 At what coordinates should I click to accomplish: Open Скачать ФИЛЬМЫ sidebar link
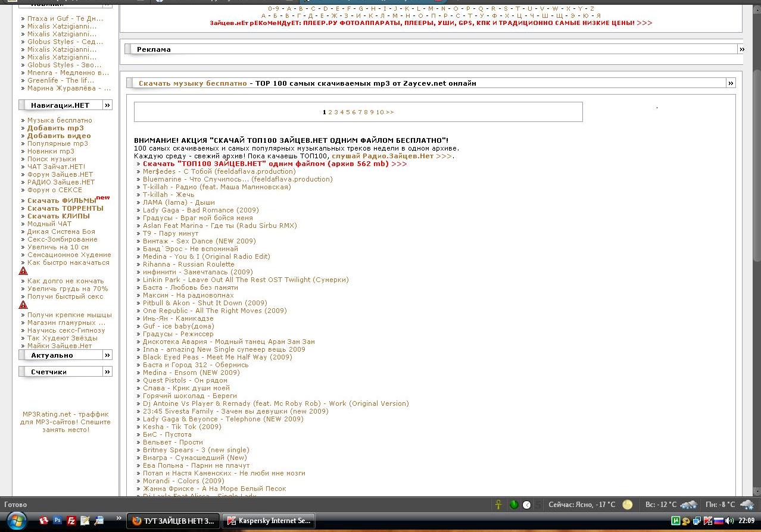62,201
